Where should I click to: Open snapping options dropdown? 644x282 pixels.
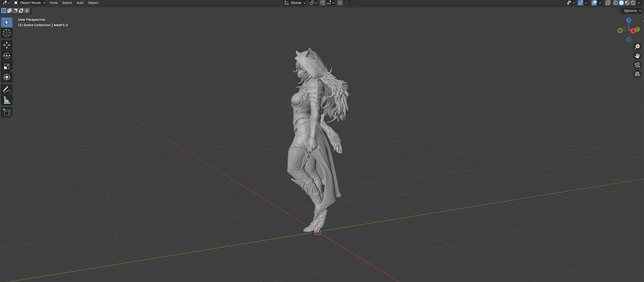pyautogui.click(x=332, y=3)
